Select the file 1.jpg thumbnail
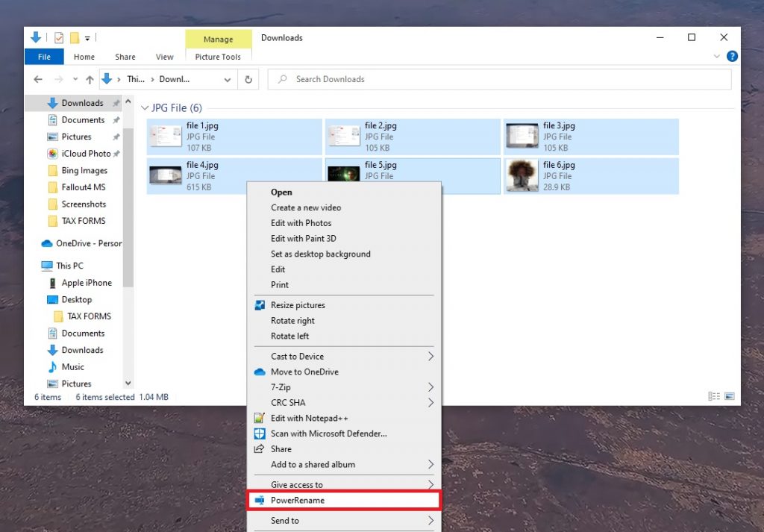 coord(166,137)
